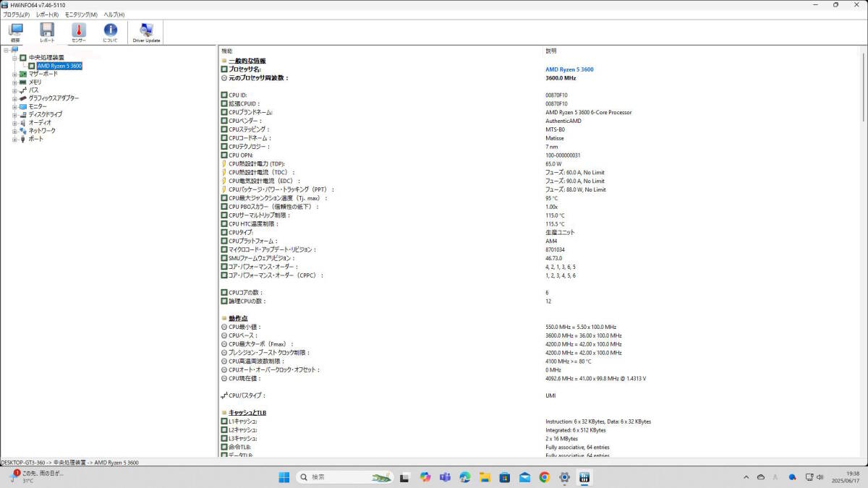This screenshot has height=488, width=868.
Task: Open the レポート(R) menu
Action: (x=48, y=14)
